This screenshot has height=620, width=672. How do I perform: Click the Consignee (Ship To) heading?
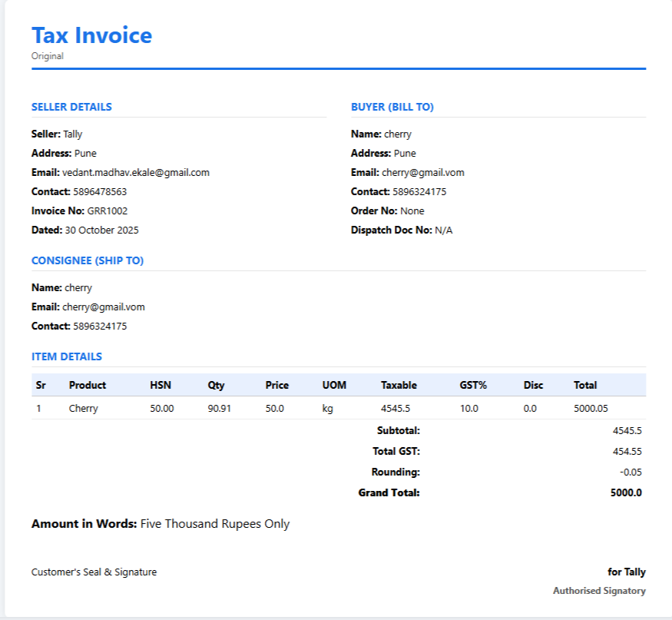click(87, 261)
